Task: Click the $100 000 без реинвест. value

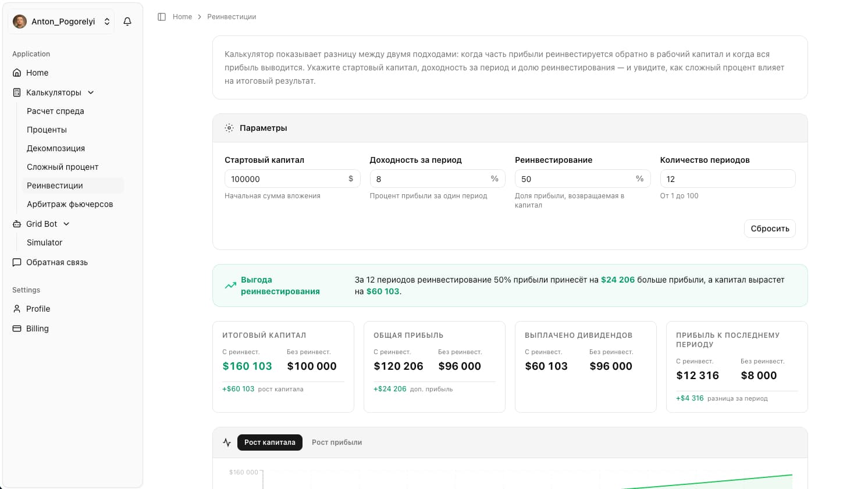Action: pos(312,366)
